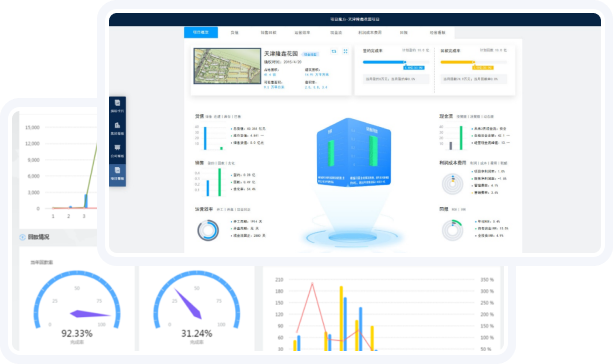
Task: Click the expand icon beside 回款情况 in back window
Action: point(23,237)
